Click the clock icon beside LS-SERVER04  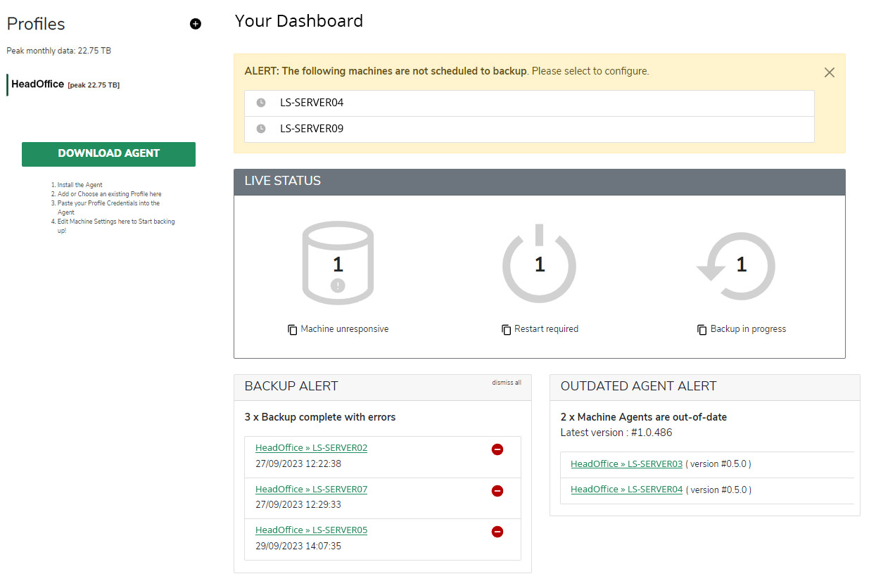point(260,103)
